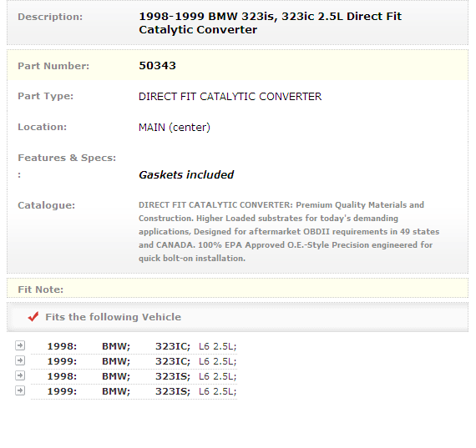Click the Catalogue description paragraph
The height and width of the screenshot is (448, 476).
click(289, 231)
